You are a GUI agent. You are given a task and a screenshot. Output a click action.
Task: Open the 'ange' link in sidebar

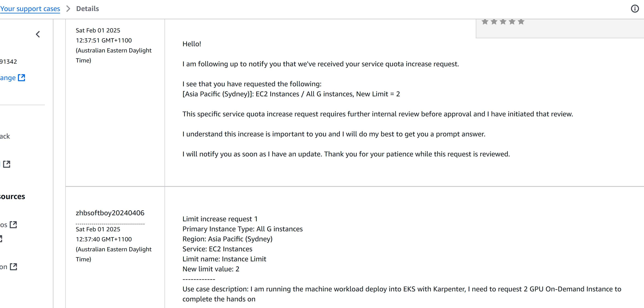pos(8,78)
